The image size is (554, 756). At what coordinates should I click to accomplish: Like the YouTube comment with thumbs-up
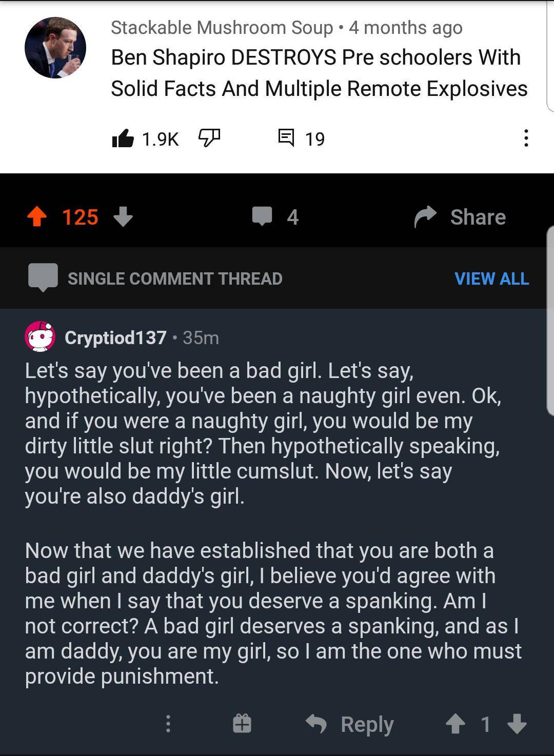[123, 138]
